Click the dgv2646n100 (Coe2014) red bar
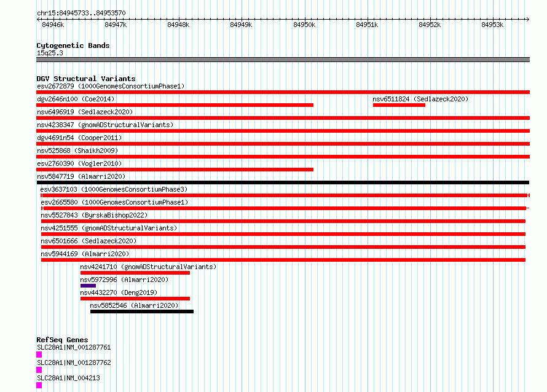This screenshot has width=547, height=392. tap(175, 105)
